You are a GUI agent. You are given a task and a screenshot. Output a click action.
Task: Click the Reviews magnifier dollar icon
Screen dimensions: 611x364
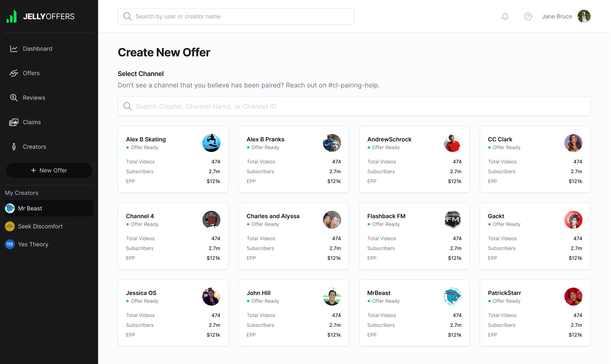tap(14, 98)
